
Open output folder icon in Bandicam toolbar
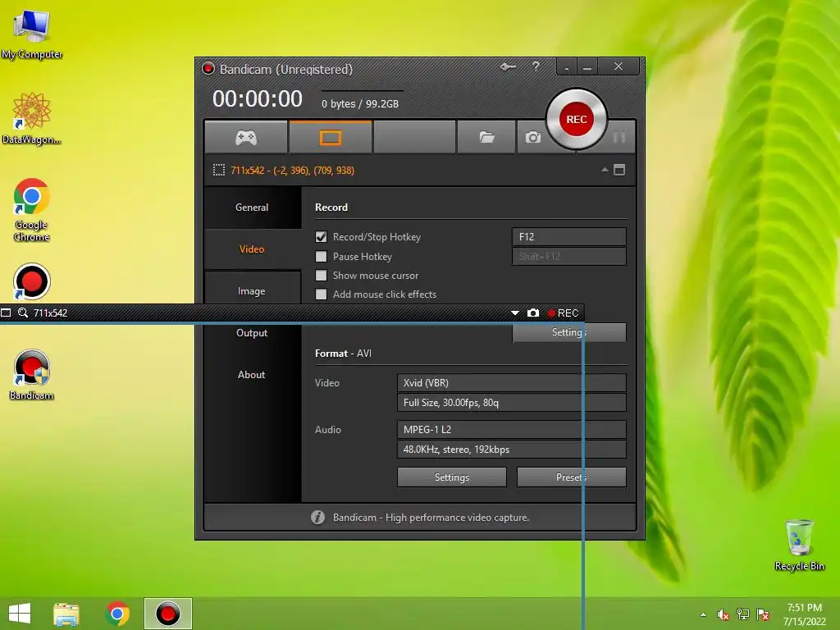[x=486, y=138]
